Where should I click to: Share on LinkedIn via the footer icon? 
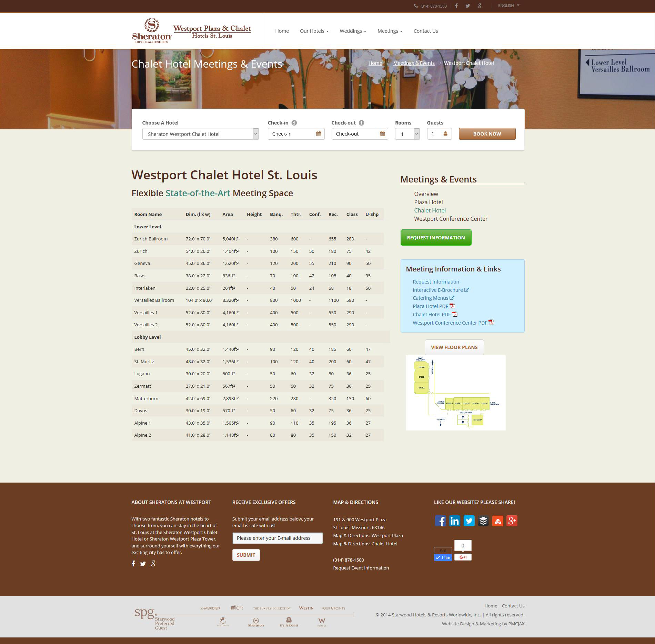(455, 521)
